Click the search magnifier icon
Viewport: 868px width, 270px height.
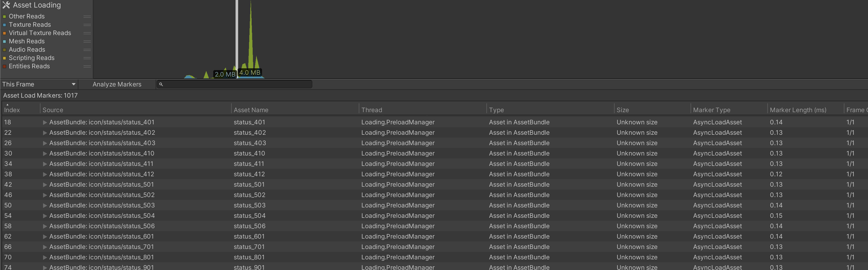[x=161, y=84]
